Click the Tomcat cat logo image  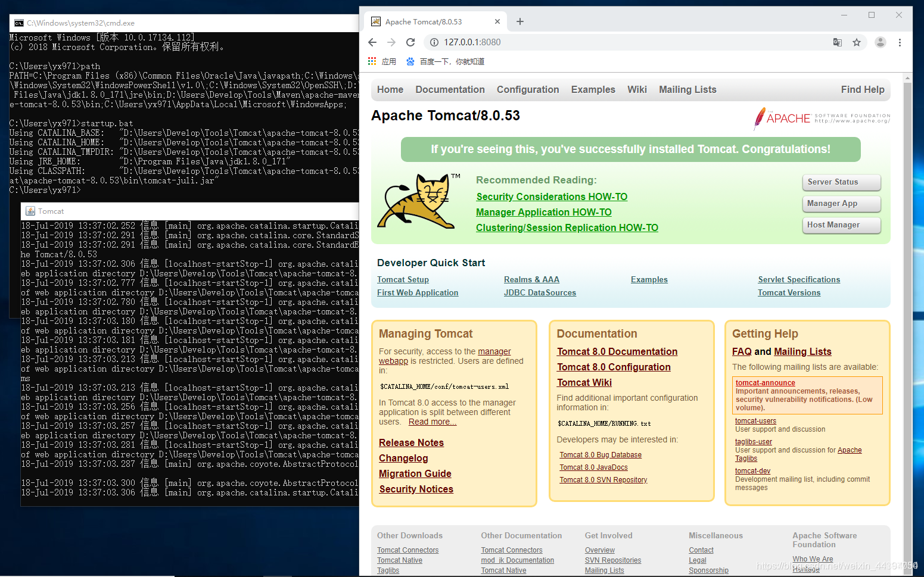(418, 201)
